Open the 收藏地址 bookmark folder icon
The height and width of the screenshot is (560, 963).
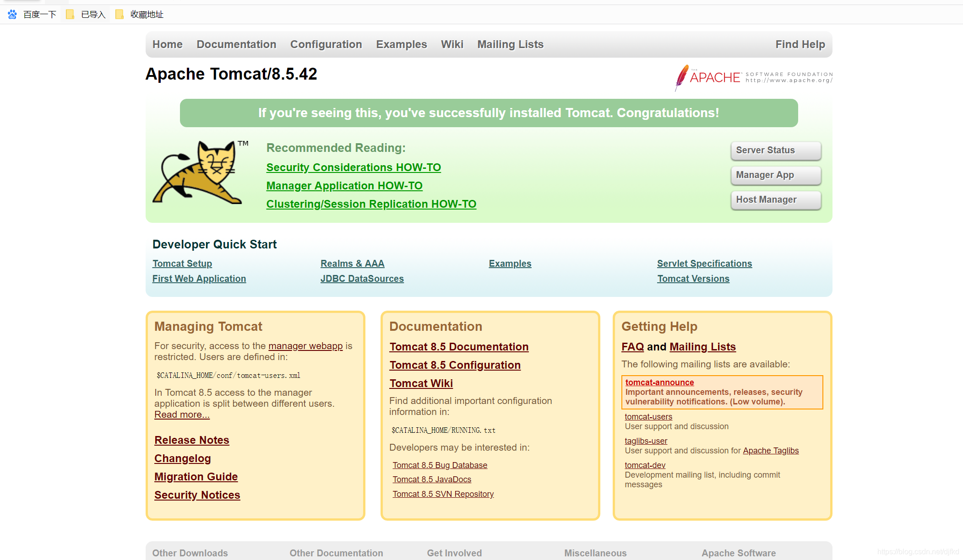pyautogui.click(x=119, y=15)
